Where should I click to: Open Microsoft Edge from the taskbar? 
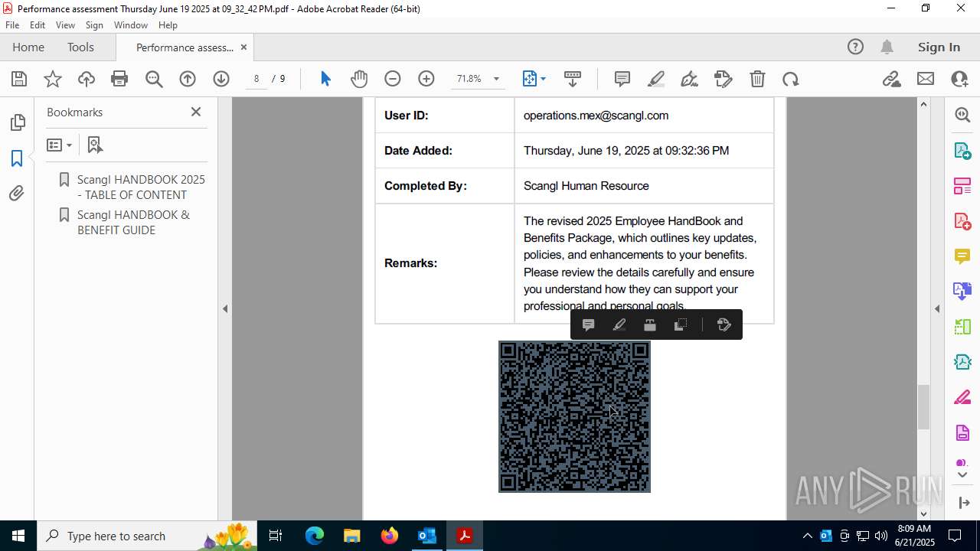click(315, 536)
